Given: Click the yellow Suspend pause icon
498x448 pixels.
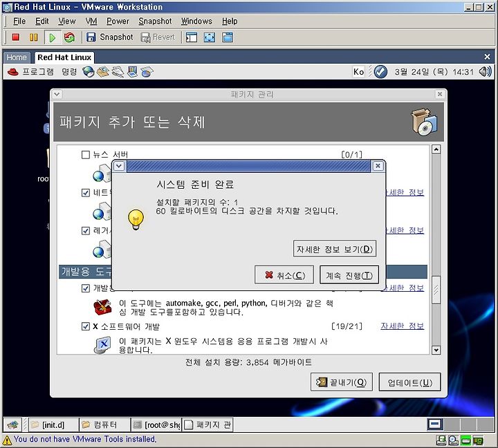Looking at the screenshot, I should pos(33,37).
